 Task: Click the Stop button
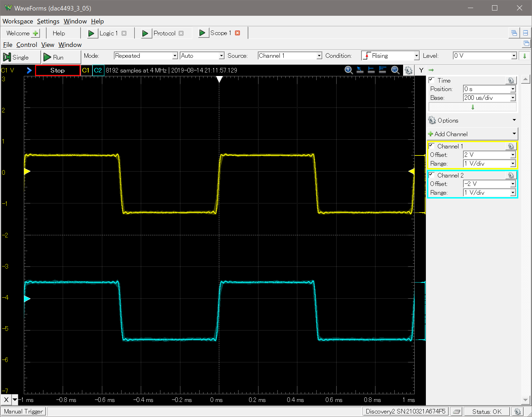coord(57,70)
